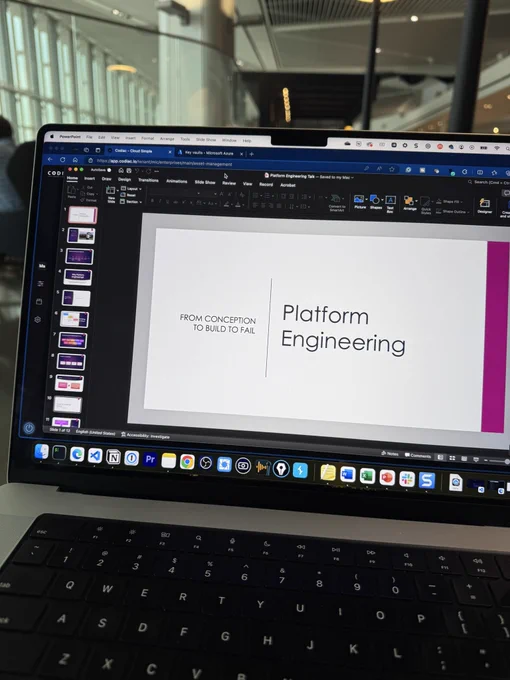510x680 pixels.
Task: Open the Picture dropdown arrow
Action: [366, 199]
